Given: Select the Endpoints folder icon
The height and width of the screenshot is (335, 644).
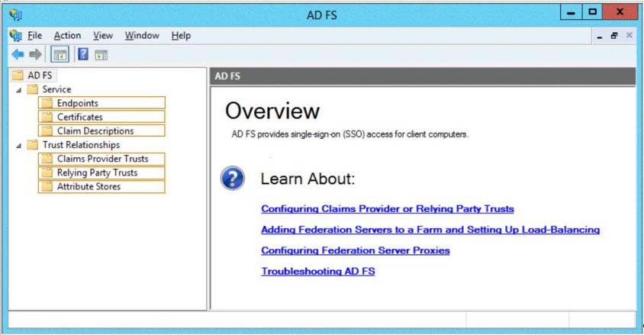Looking at the screenshot, I should pyautogui.click(x=47, y=103).
